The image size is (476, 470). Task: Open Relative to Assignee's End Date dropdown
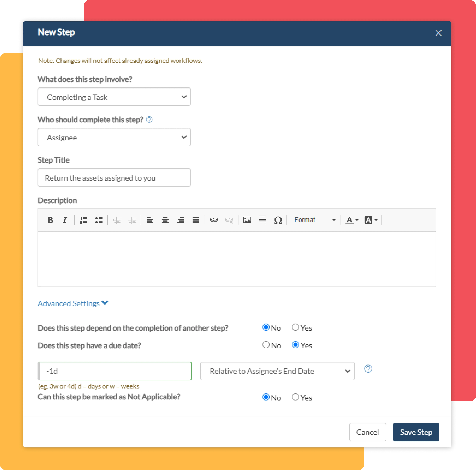click(x=277, y=371)
